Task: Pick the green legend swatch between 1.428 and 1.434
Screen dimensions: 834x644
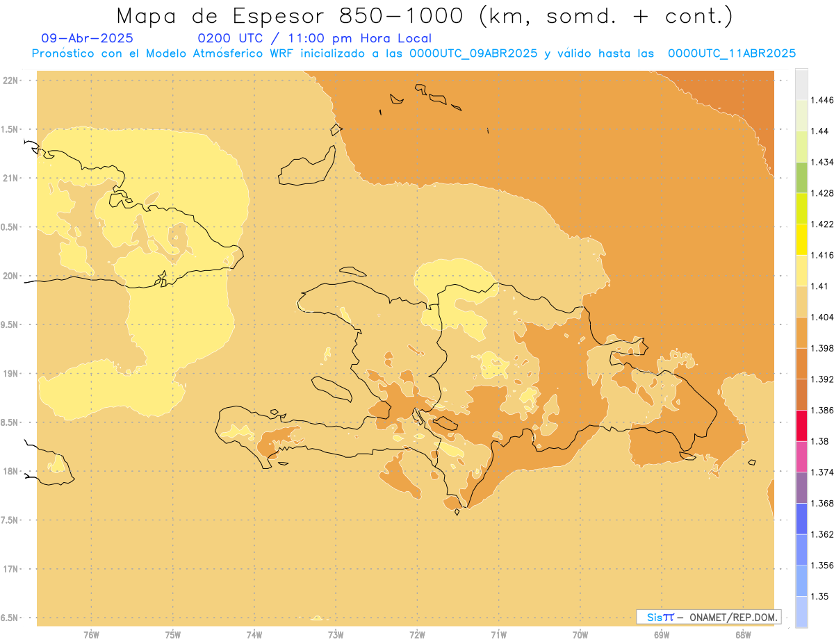Action: (x=801, y=177)
